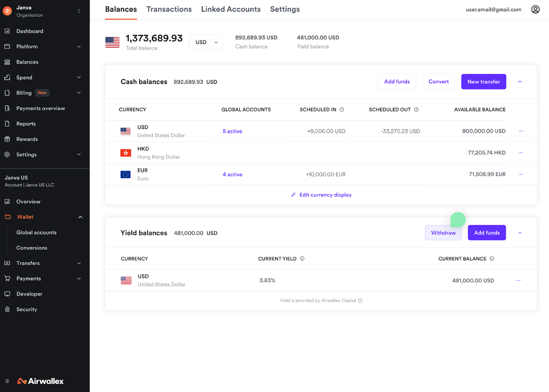Click the New transfer button
Viewport: 549px width, 392px height.
pos(483,82)
